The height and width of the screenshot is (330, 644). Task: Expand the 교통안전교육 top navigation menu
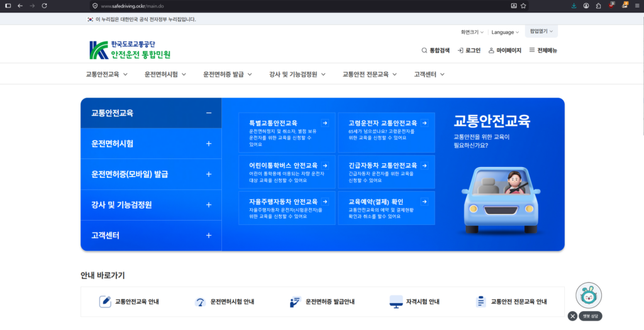tap(107, 74)
